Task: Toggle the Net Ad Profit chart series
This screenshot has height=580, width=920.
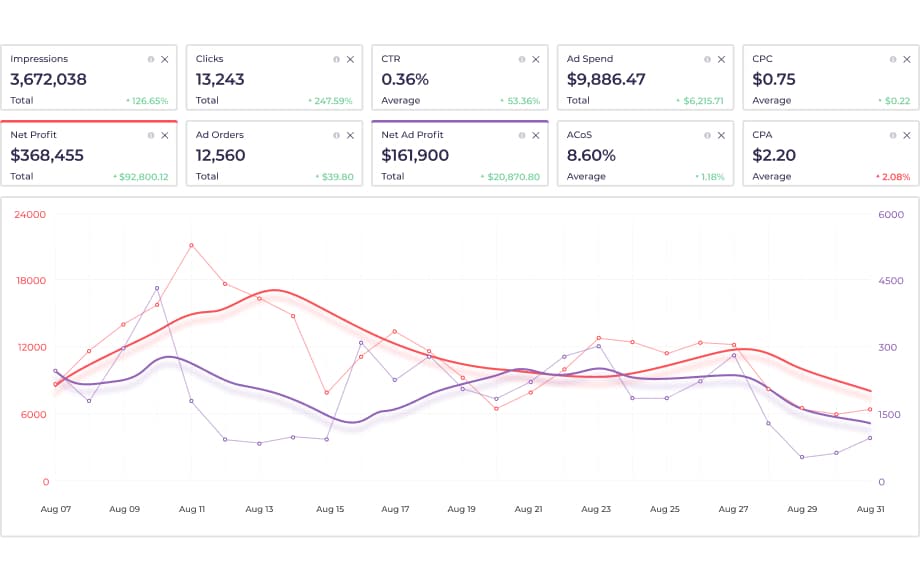Action: (x=440, y=154)
